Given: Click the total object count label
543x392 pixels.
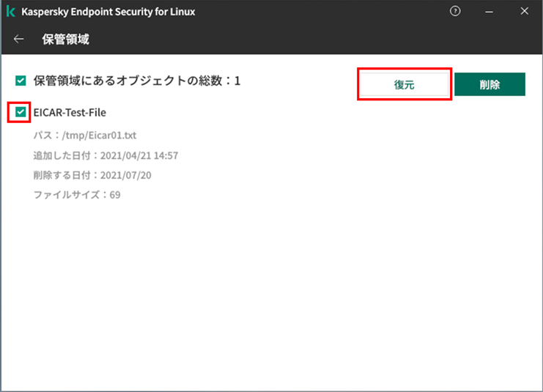Looking at the screenshot, I should pyautogui.click(x=137, y=81).
